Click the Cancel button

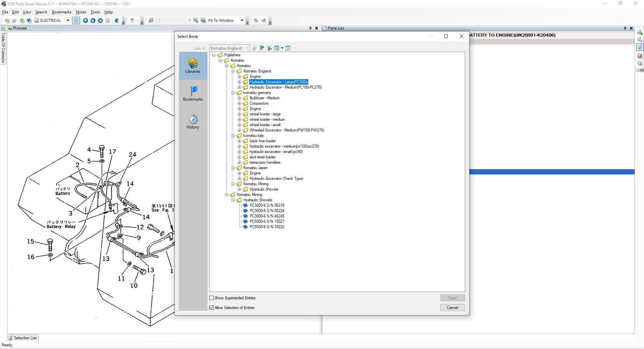[452, 308]
